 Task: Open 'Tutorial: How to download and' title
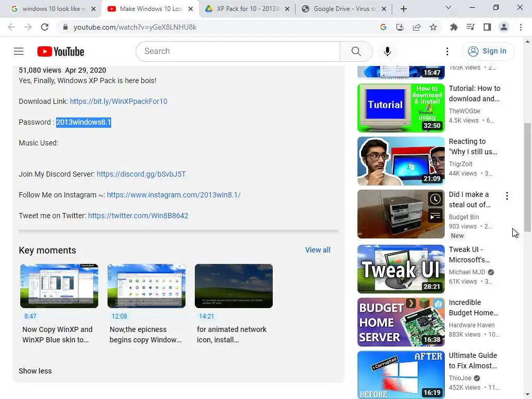click(475, 94)
